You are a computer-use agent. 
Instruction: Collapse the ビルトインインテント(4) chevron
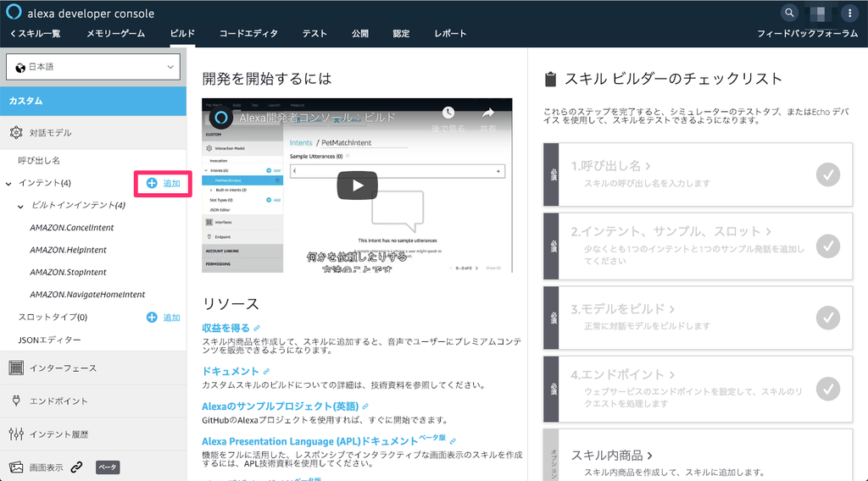coord(20,207)
